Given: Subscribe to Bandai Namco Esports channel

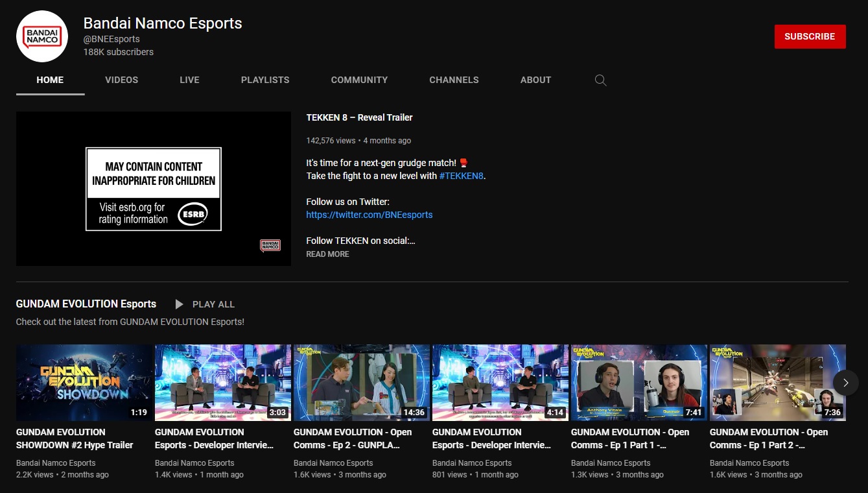Looking at the screenshot, I should pos(810,36).
